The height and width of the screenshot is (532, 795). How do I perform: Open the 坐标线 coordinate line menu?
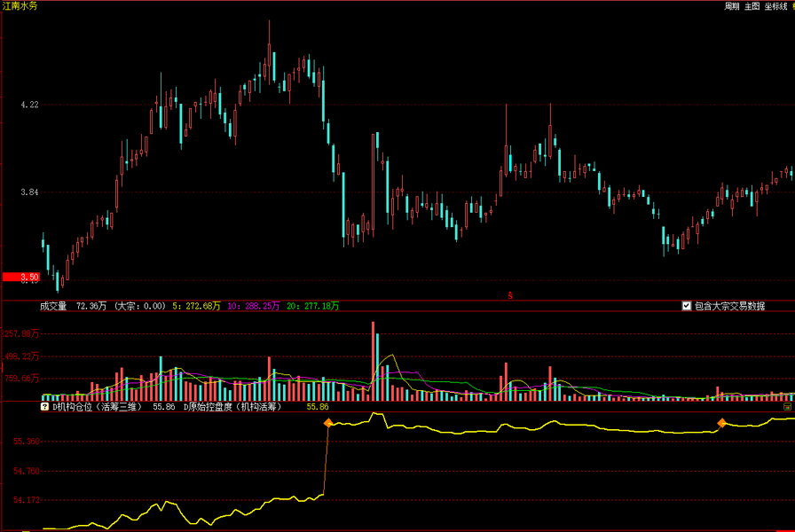(775, 6)
